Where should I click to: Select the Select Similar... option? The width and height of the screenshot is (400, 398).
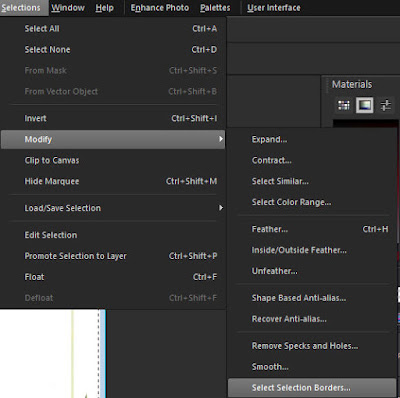pos(312,181)
